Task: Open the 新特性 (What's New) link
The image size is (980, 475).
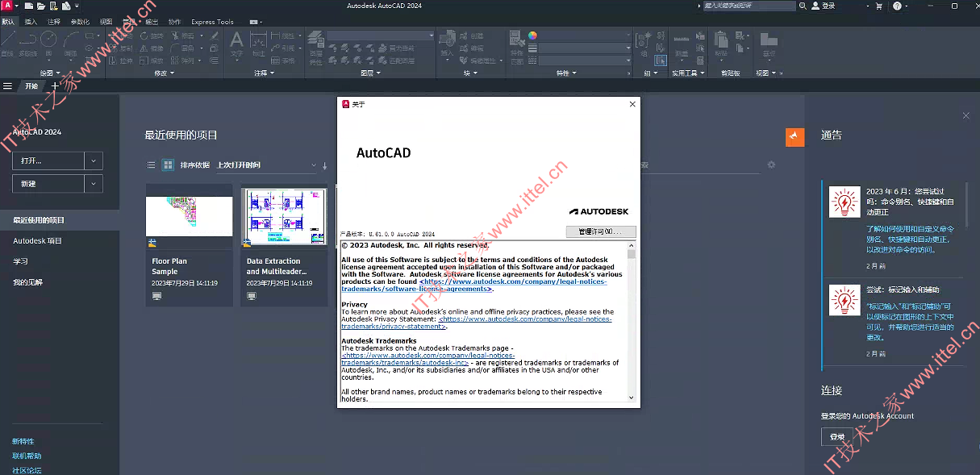Action: pyautogui.click(x=23, y=441)
